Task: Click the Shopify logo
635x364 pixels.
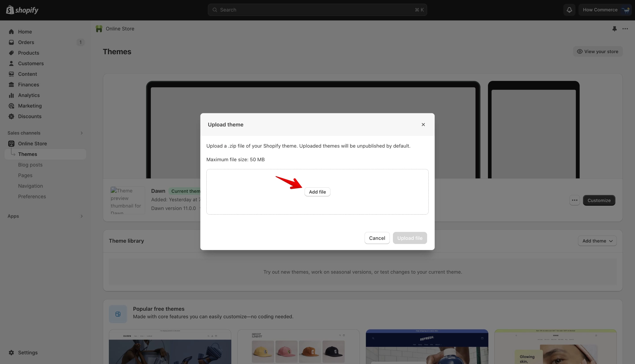Action: point(22,10)
